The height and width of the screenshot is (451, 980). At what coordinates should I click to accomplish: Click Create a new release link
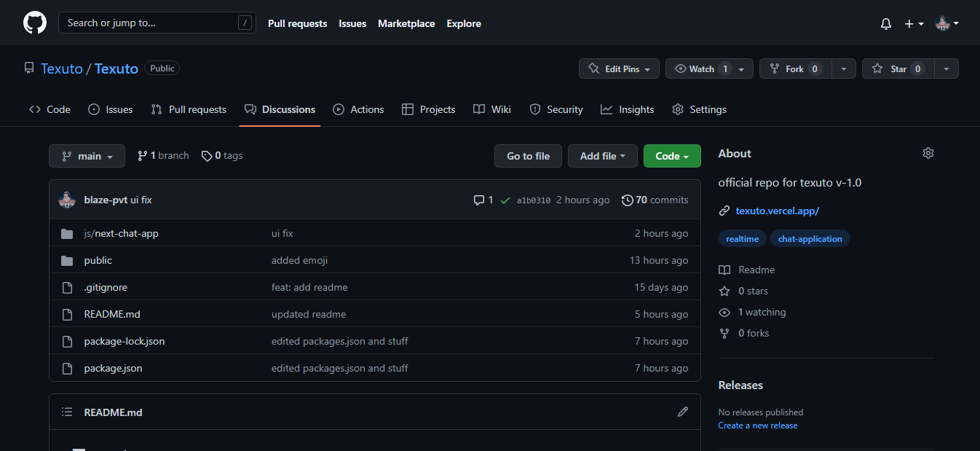pyautogui.click(x=758, y=425)
